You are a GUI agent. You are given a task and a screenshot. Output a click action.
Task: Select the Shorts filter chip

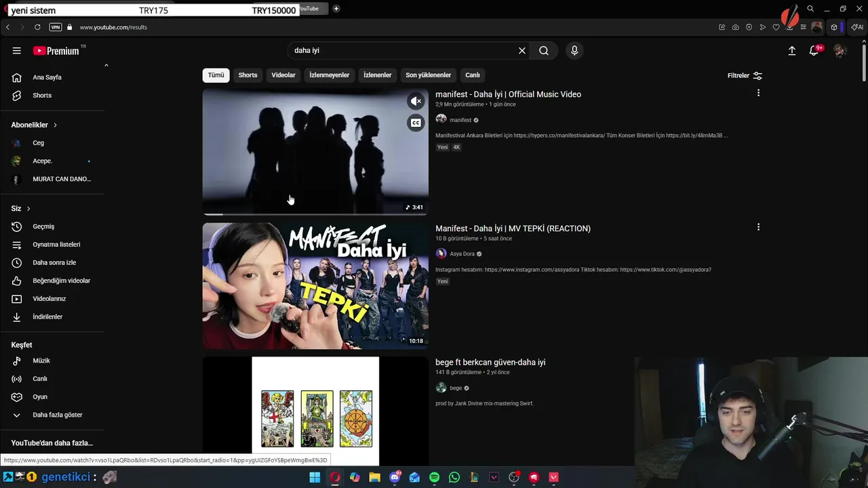click(x=248, y=75)
